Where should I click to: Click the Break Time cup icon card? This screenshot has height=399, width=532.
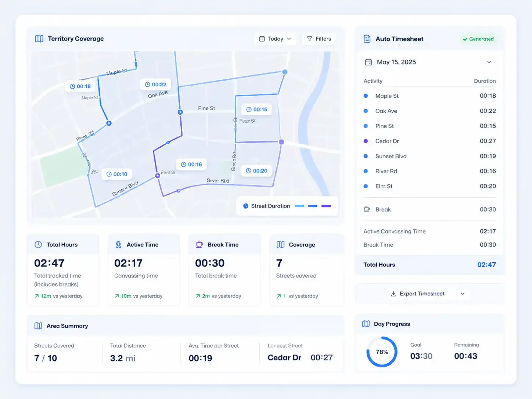click(199, 244)
